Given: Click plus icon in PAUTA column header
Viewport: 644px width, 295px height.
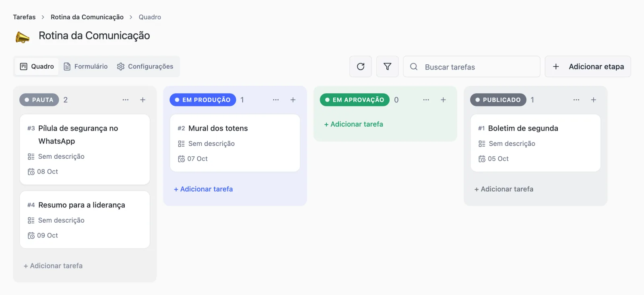Looking at the screenshot, I should [142, 100].
